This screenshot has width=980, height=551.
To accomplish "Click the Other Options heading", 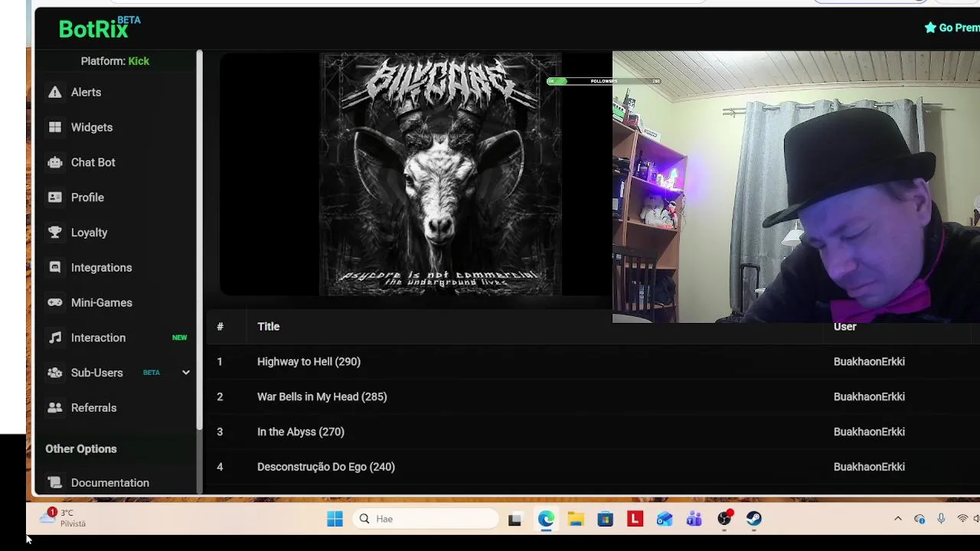I will click(x=81, y=449).
